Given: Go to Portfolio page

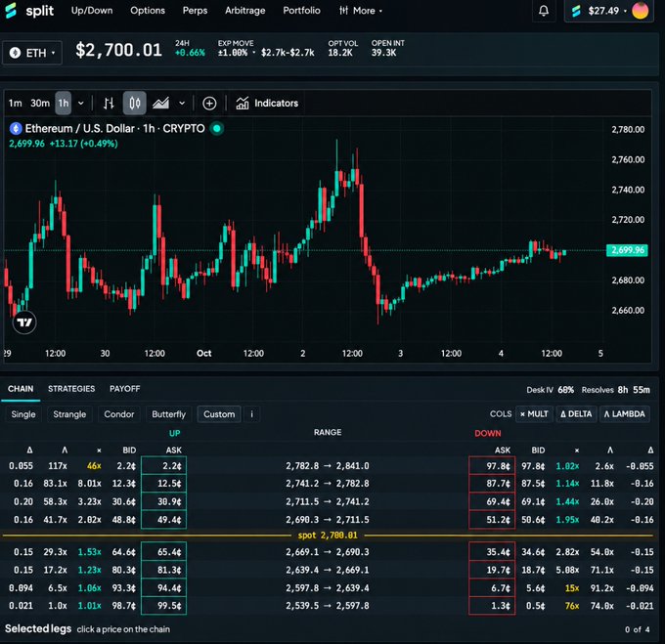Looking at the screenshot, I should [301, 11].
